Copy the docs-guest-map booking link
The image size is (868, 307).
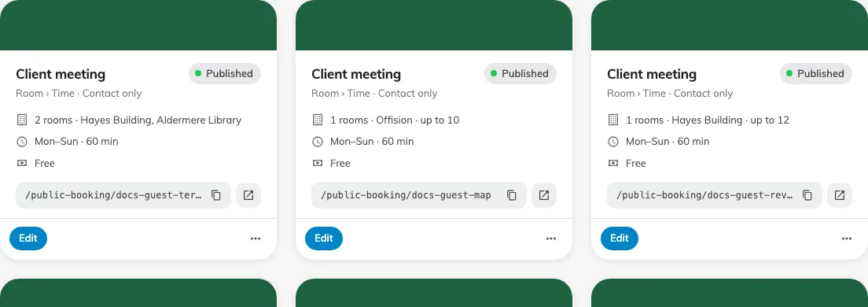tap(512, 195)
